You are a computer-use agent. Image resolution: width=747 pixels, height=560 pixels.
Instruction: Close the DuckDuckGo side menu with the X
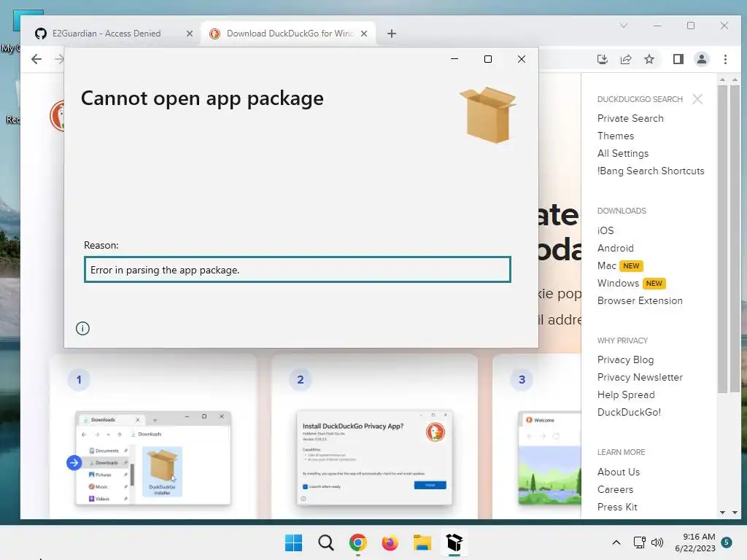(x=697, y=99)
